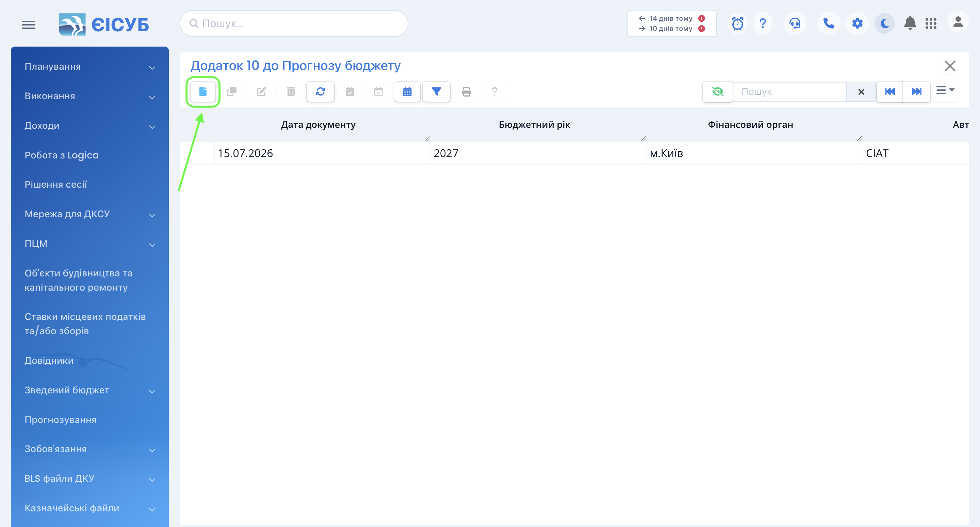Viewport: 980px width, 527px height.
Task: Create a new document with the file icon
Action: coord(203,92)
